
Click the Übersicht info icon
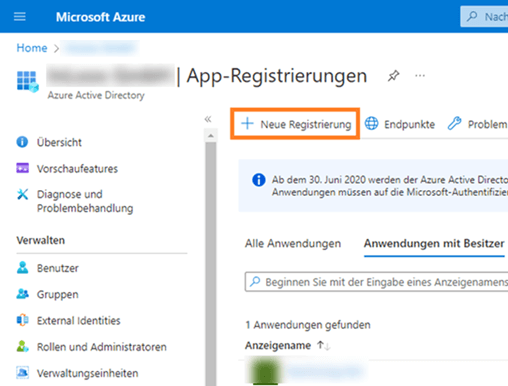(22, 142)
